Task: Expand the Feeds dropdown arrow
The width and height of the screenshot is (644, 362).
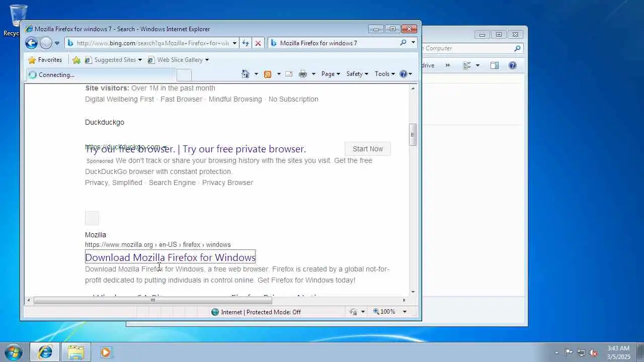Action: click(x=279, y=74)
